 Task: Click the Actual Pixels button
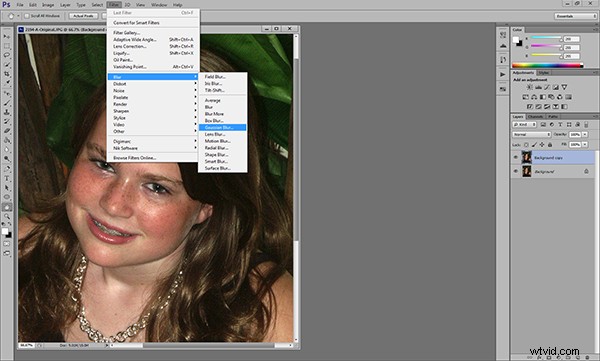83,16
